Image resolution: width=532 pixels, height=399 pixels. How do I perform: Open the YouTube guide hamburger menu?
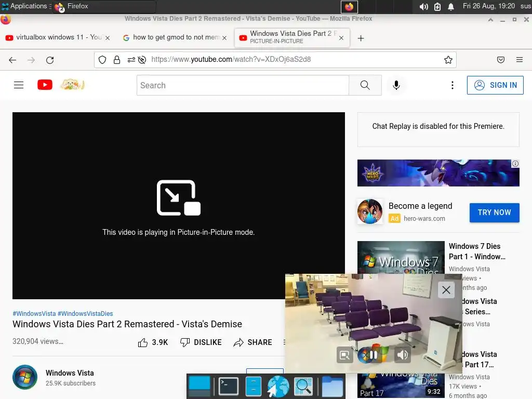pyautogui.click(x=19, y=85)
